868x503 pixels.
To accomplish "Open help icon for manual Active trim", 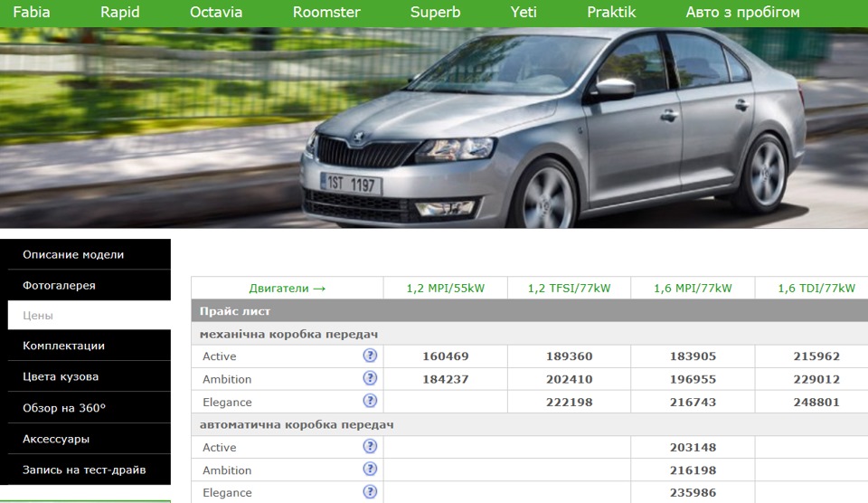I will [370, 356].
